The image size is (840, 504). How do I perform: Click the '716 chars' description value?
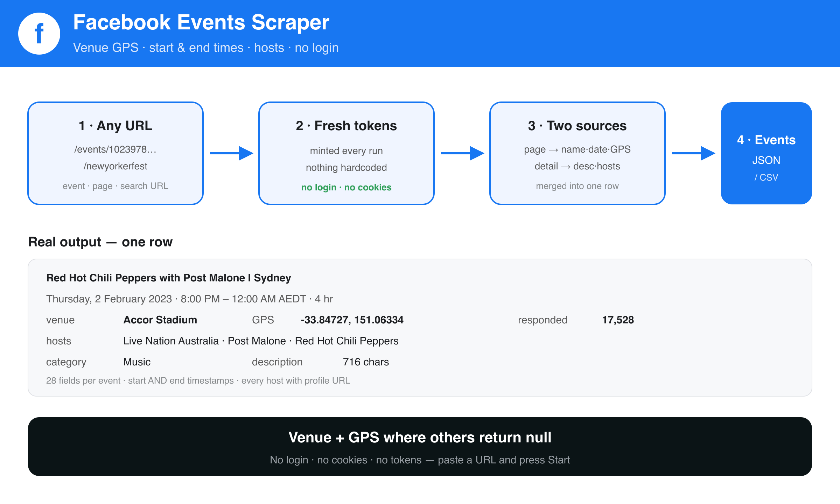(x=366, y=362)
